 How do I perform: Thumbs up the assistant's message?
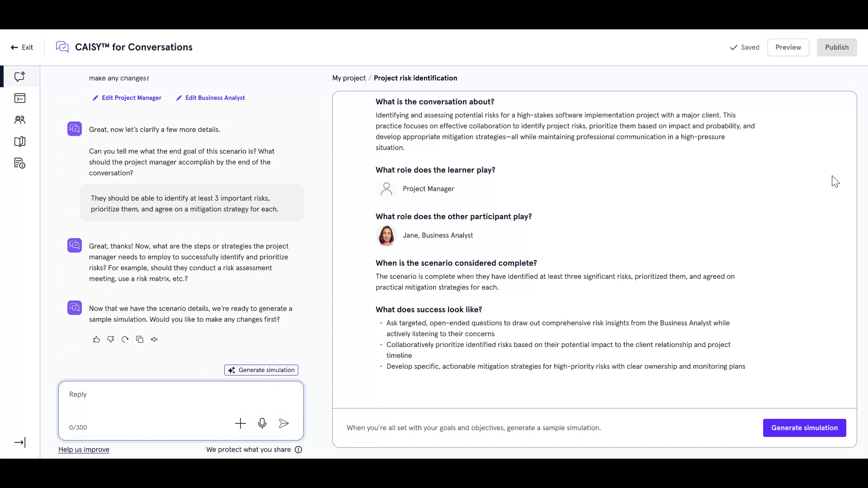[96, 339]
